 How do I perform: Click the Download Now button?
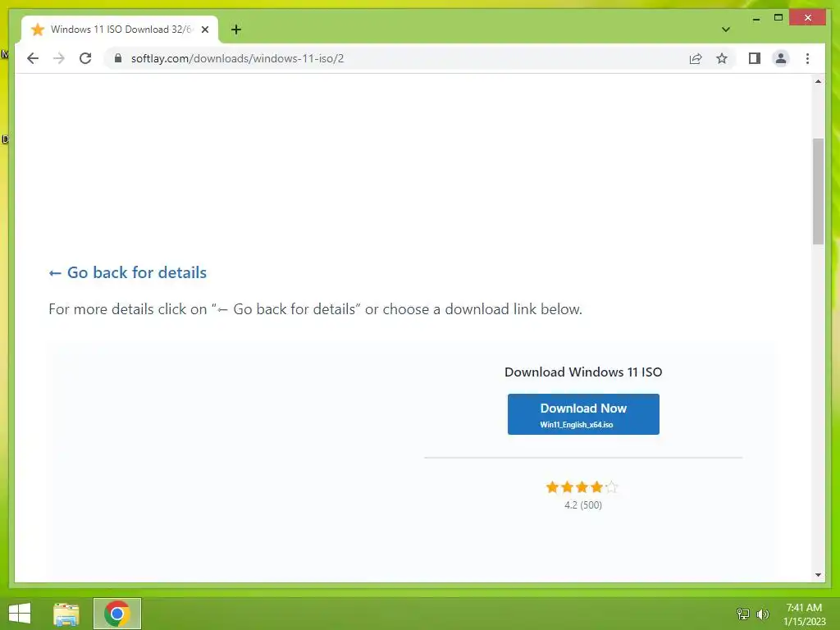(x=583, y=414)
